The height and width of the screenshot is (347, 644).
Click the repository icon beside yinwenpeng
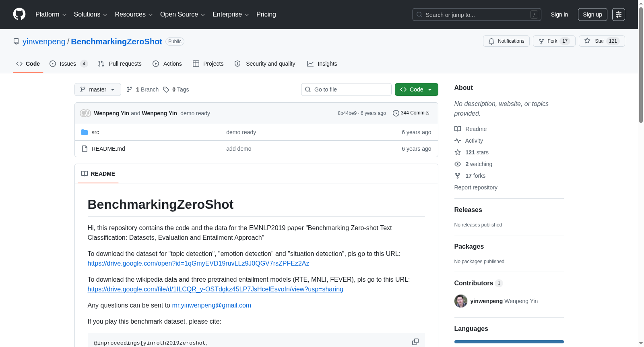[16, 42]
